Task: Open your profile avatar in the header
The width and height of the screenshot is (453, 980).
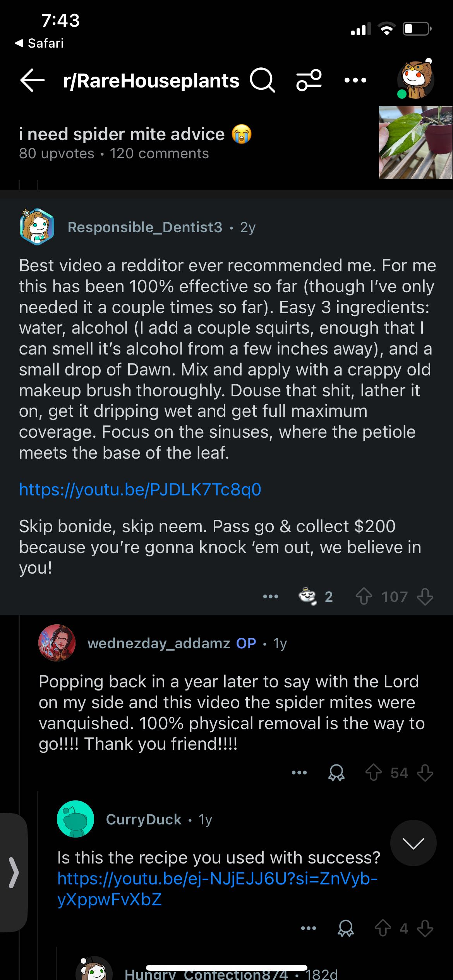Action: (x=416, y=80)
